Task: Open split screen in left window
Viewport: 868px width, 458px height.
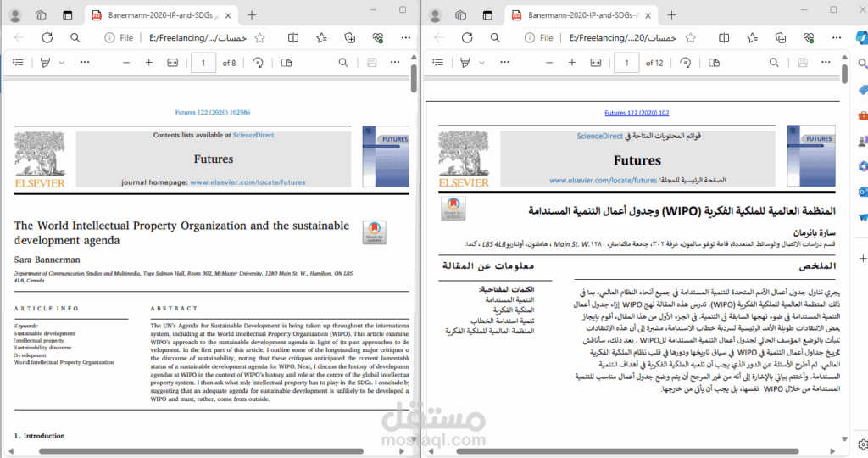Action: click(x=292, y=37)
